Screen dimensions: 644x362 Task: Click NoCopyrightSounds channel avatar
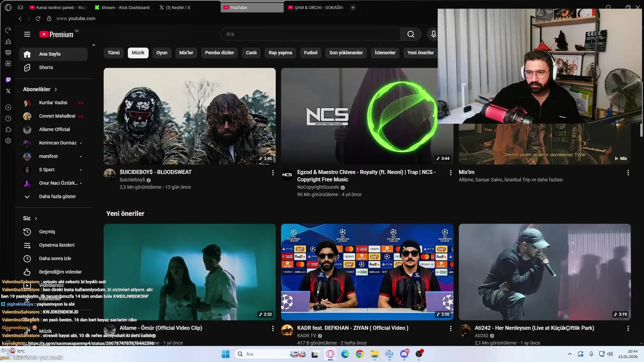(x=287, y=175)
